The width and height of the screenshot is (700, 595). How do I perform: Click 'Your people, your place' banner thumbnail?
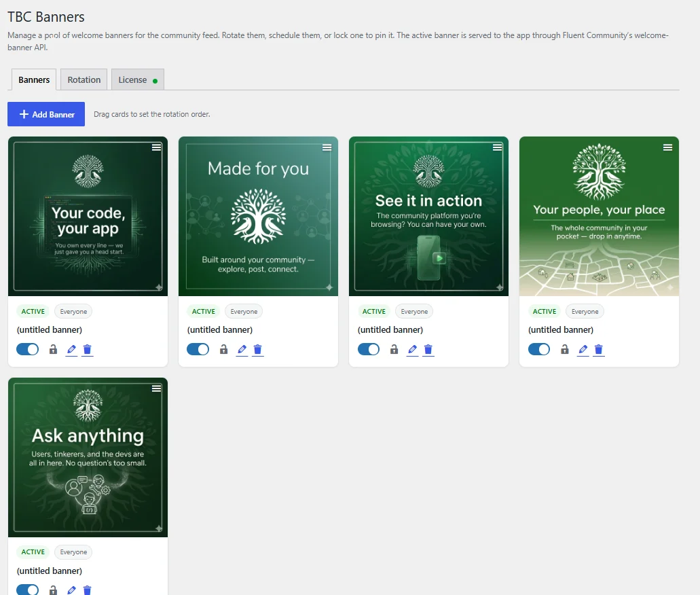point(599,216)
